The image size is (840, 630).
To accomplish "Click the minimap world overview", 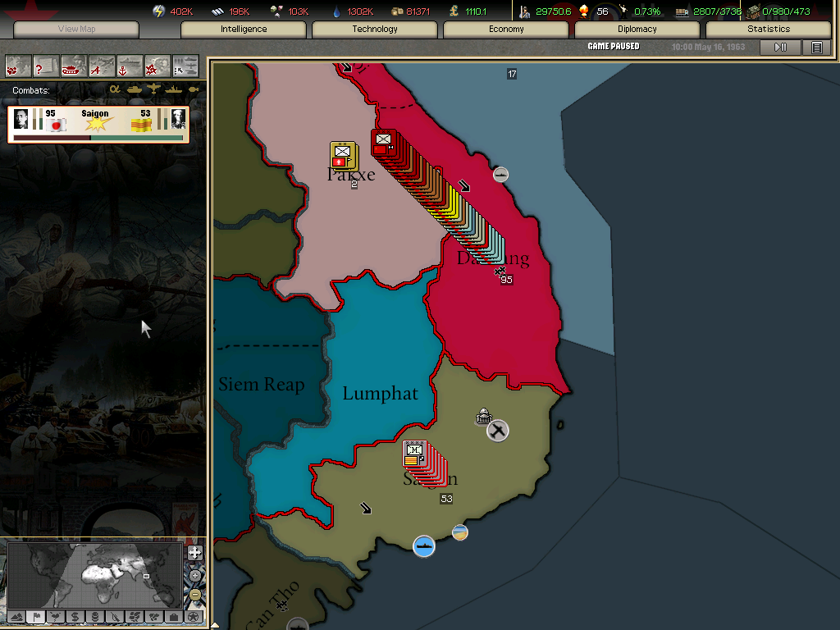I will pos(94,574).
